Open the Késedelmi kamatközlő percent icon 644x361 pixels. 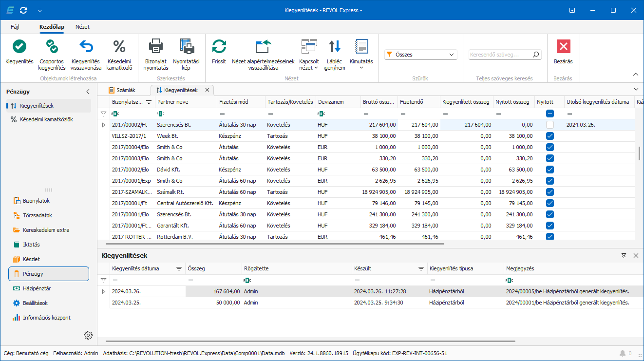(x=119, y=47)
